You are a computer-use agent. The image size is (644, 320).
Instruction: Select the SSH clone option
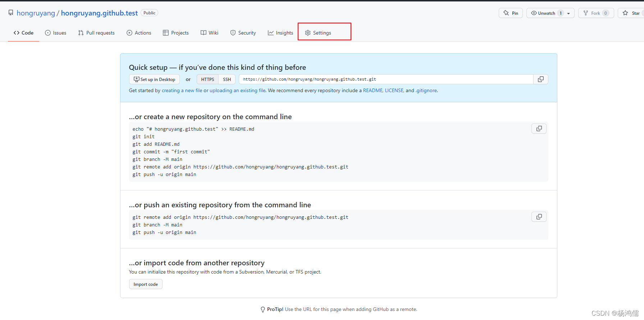[x=227, y=79]
